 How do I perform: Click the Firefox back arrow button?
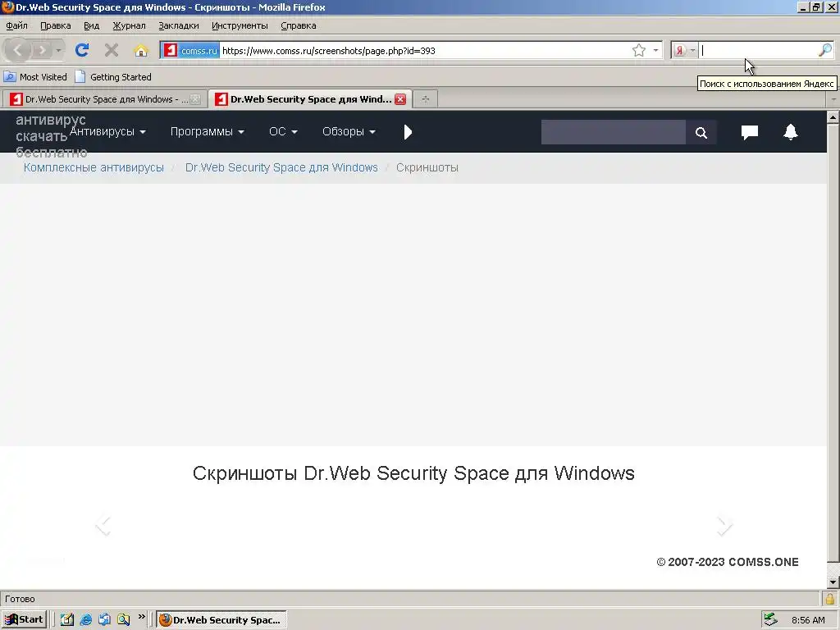(18, 50)
